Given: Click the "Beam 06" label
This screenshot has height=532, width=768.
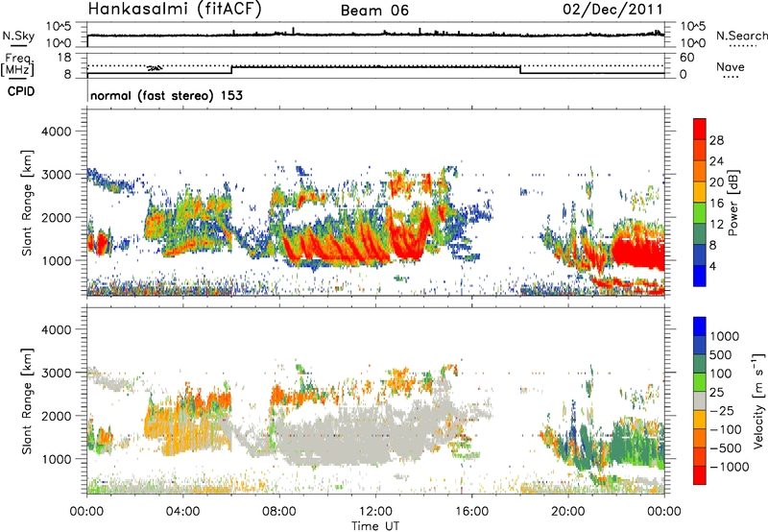Looking at the screenshot, I should (x=374, y=11).
